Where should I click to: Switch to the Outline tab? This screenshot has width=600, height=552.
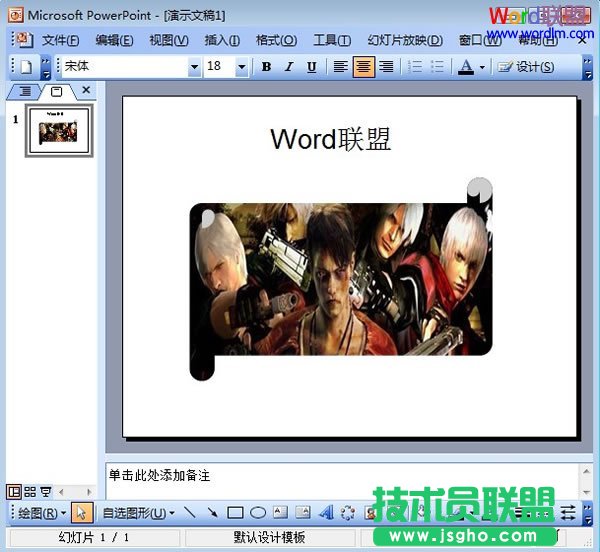[x=26, y=91]
